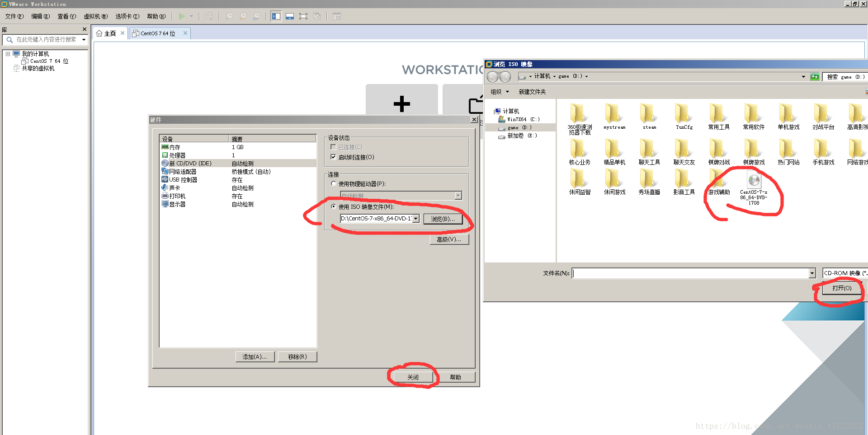Click the green power-on play icon
868x435 pixels.
coord(182,16)
